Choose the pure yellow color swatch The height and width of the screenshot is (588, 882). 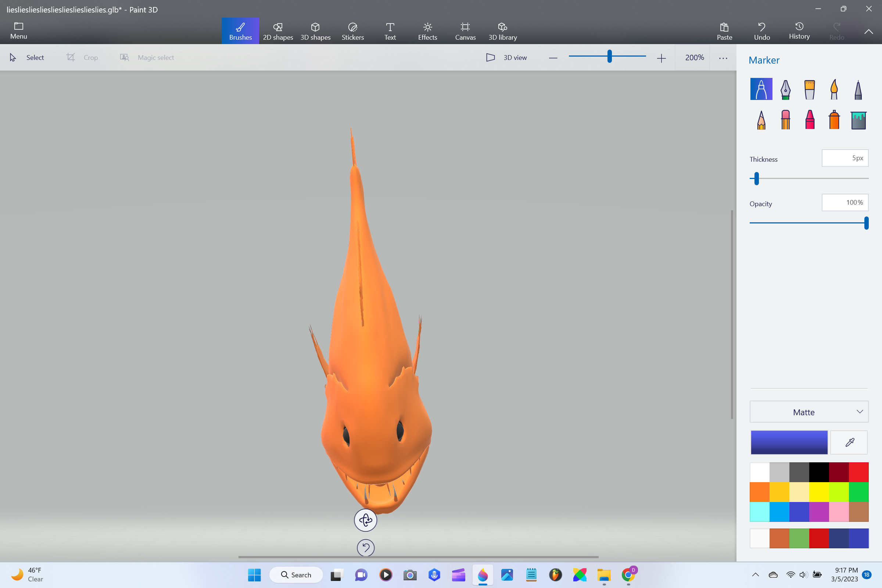819,492
